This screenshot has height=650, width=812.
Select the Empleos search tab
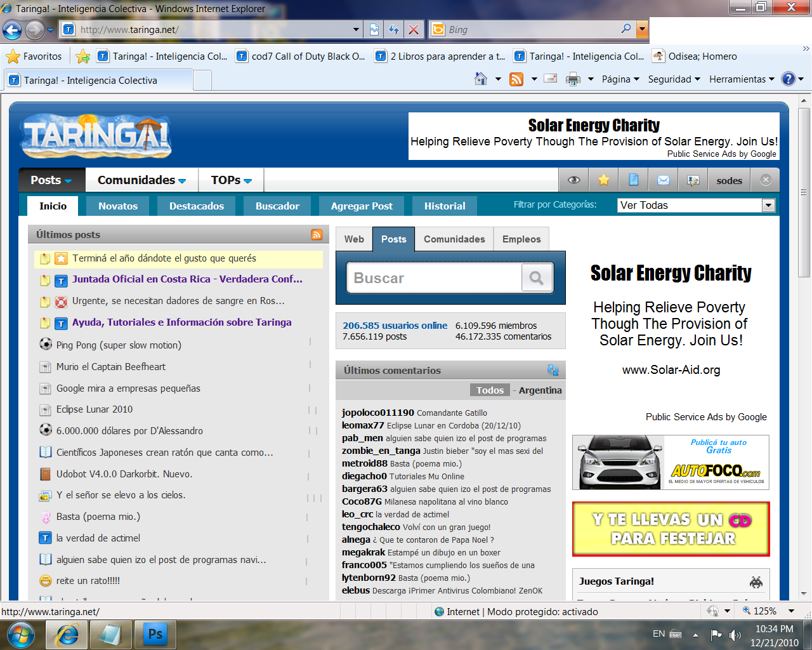(x=521, y=239)
